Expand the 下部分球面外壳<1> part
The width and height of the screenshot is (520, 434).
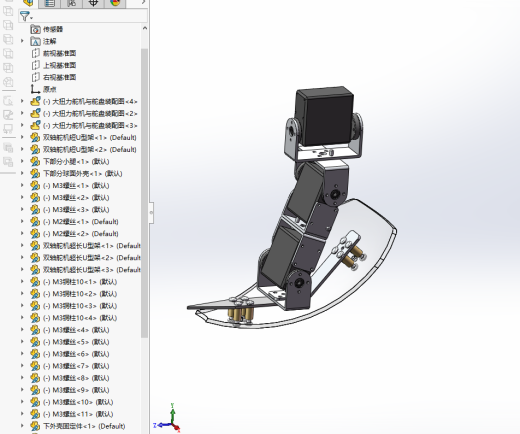click(22, 173)
